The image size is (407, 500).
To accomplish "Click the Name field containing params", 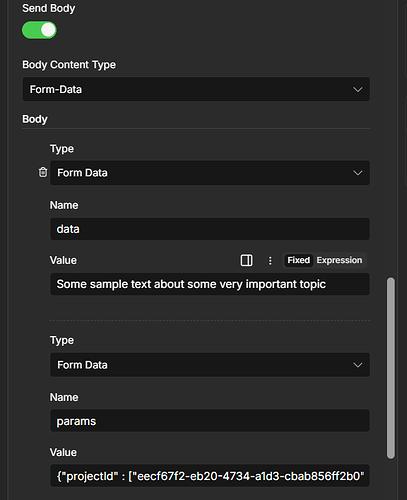I will [210, 421].
